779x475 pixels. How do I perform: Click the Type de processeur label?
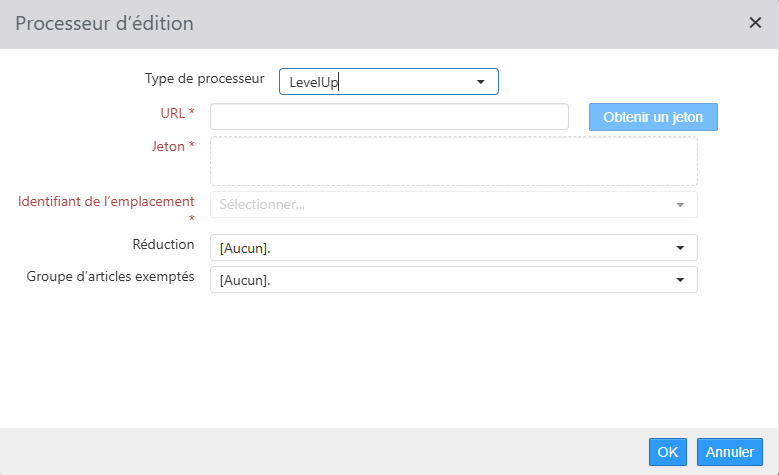click(205, 79)
